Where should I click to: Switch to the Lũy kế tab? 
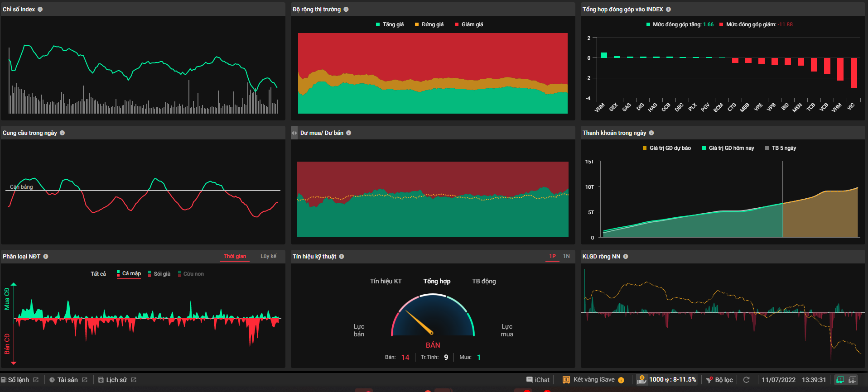coord(268,256)
